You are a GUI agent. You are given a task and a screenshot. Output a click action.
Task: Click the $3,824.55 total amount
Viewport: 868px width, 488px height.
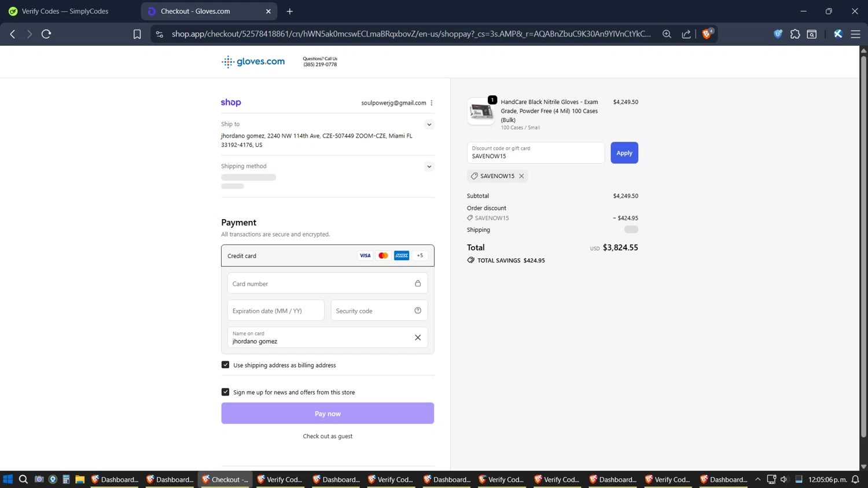[620, 247]
